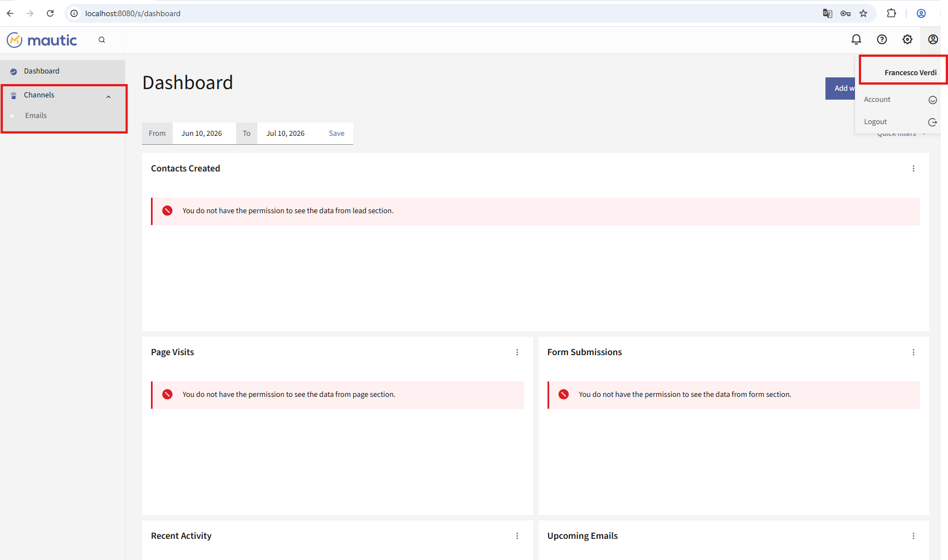Open Upcoming Emails widget options menu
Viewport: 948px width, 560px height.
point(913,536)
